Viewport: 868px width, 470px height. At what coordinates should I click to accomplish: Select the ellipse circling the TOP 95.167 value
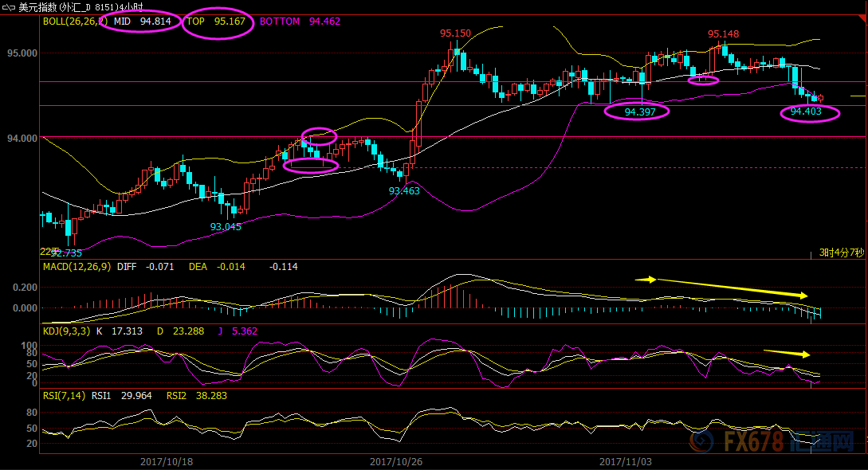(218, 22)
